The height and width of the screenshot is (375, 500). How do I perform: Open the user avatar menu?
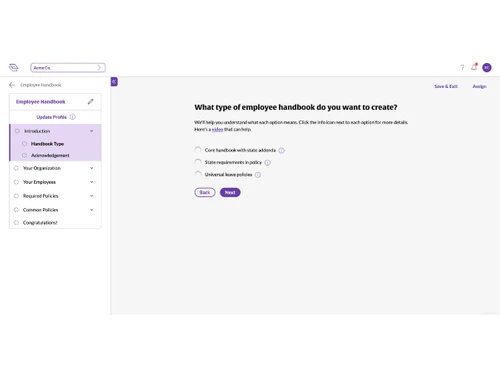487,68
